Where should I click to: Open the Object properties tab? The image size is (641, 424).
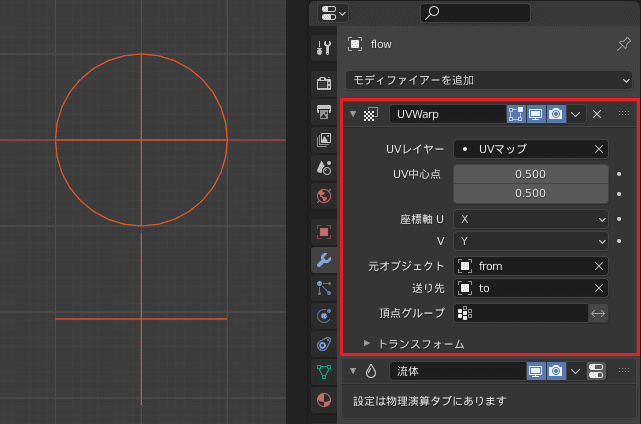point(324,232)
